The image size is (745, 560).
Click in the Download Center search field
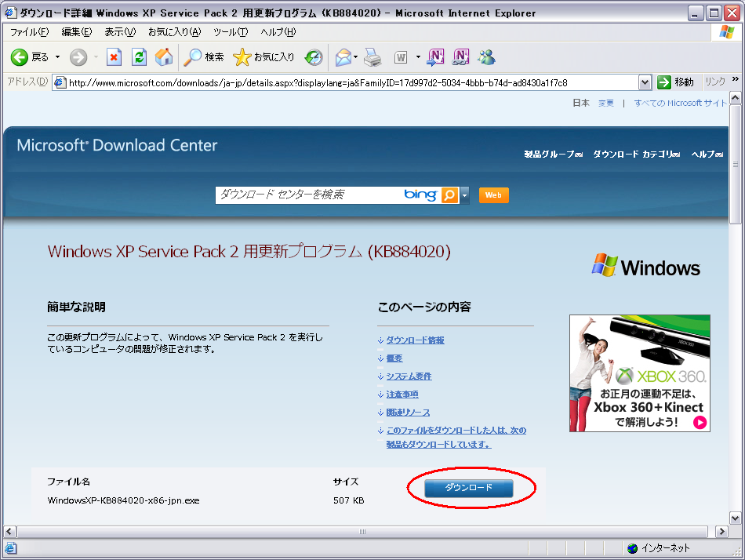[307, 195]
